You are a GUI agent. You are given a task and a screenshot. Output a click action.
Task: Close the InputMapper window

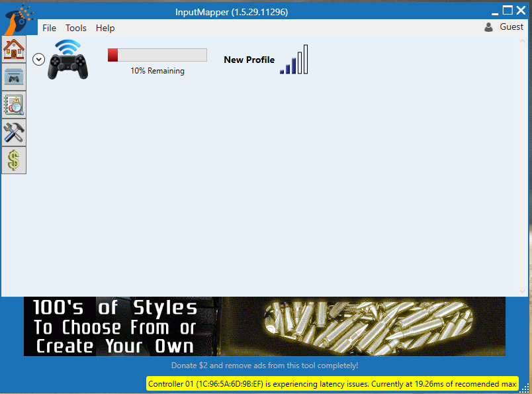(x=521, y=10)
